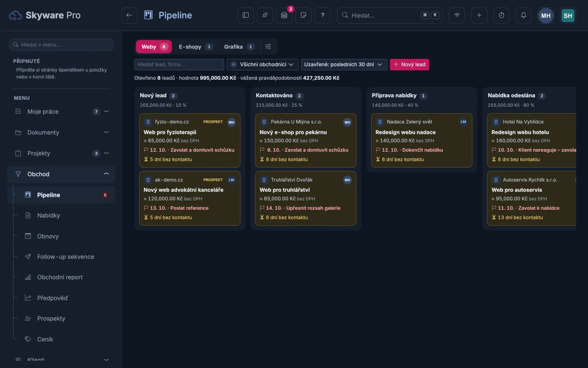Open help question mark icon
Viewport: 588px width, 368px height.
tap(323, 15)
